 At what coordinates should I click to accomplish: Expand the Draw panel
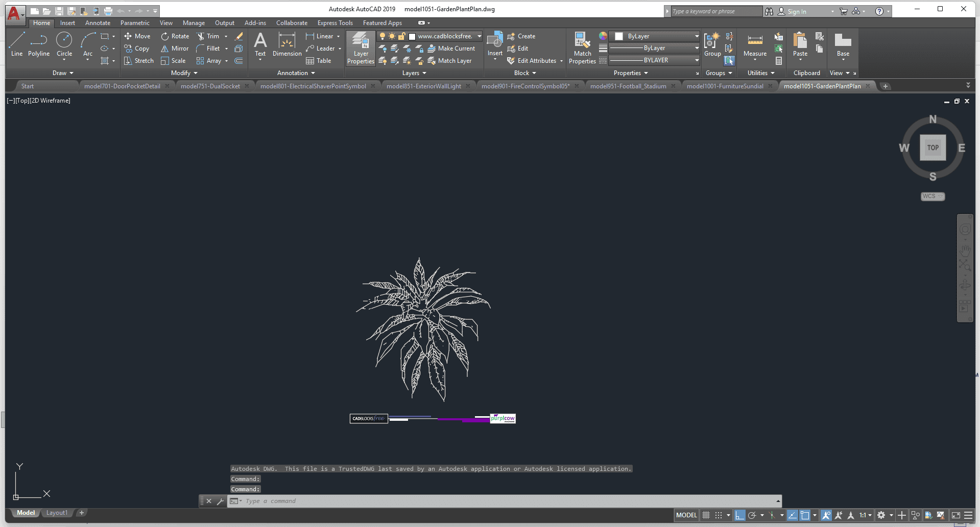click(x=63, y=73)
